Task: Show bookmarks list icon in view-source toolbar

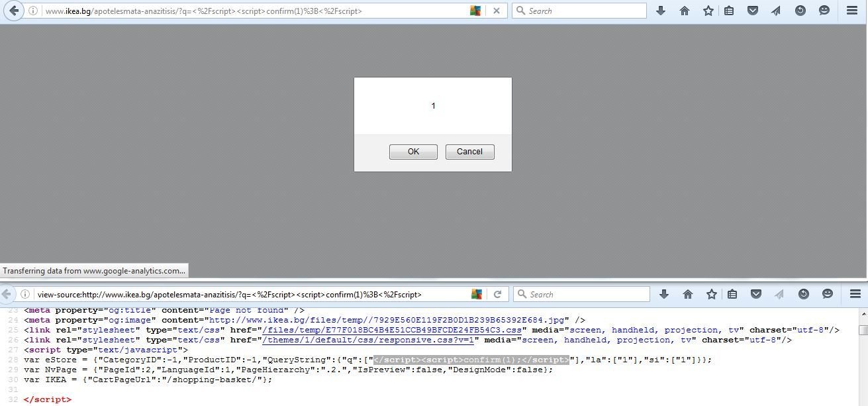Action: [x=732, y=294]
